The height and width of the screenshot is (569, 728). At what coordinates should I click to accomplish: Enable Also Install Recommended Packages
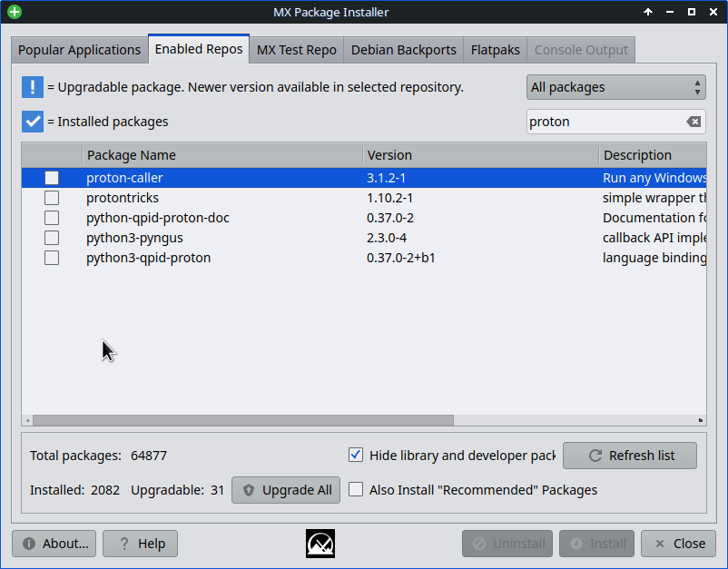click(x=356, y=490)
